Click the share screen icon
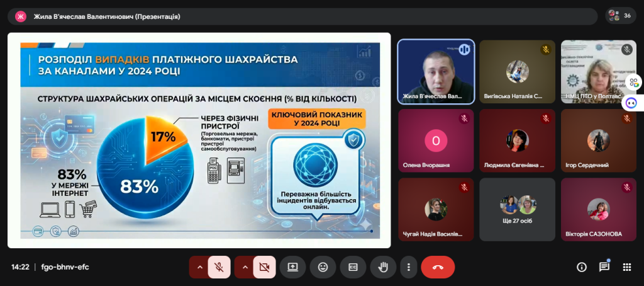The image size is (644, 286). click(x=292, y=267)
